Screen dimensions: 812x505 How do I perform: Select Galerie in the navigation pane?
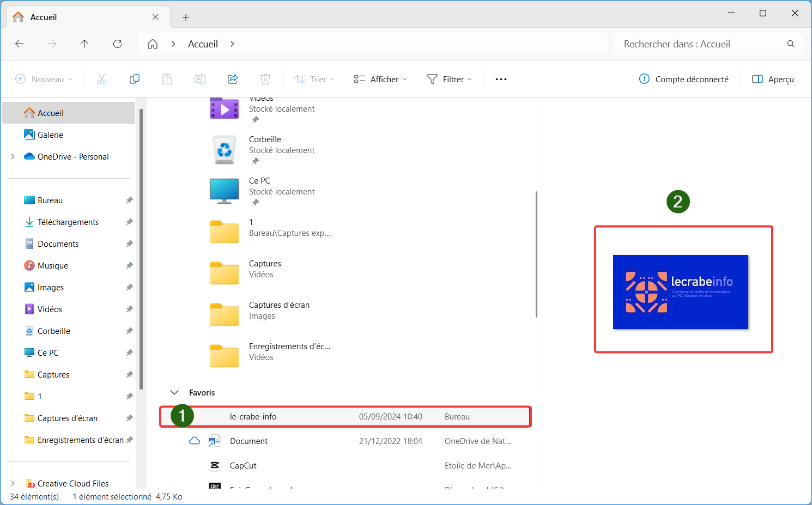click(50, 135)
